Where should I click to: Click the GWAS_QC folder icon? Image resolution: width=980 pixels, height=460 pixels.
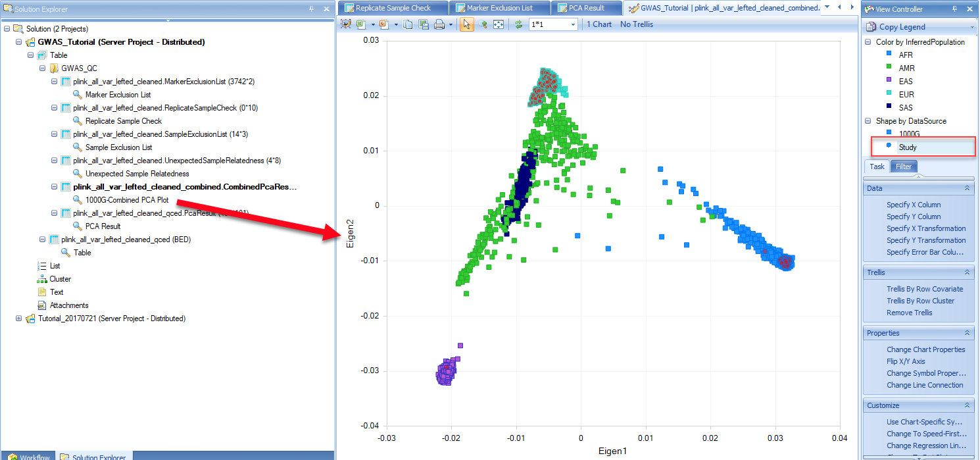(x=54, y=68)
